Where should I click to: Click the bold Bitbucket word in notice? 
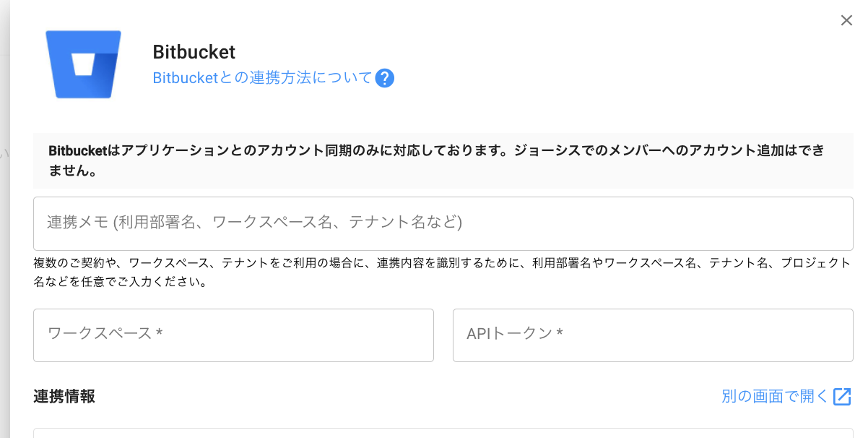coord(77,151)
